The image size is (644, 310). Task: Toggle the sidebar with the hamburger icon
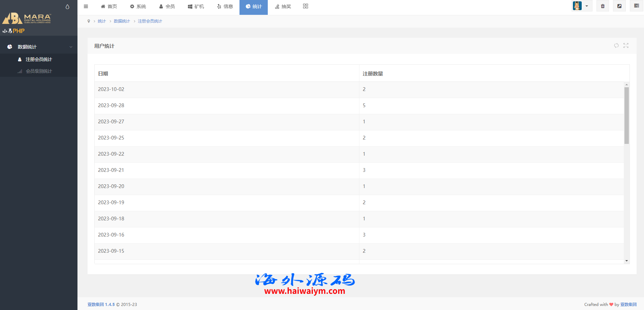[86, 6]
